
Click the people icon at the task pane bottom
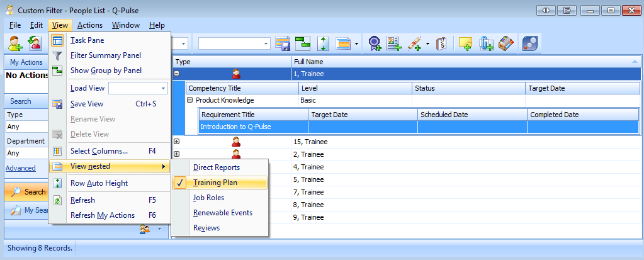145,229
